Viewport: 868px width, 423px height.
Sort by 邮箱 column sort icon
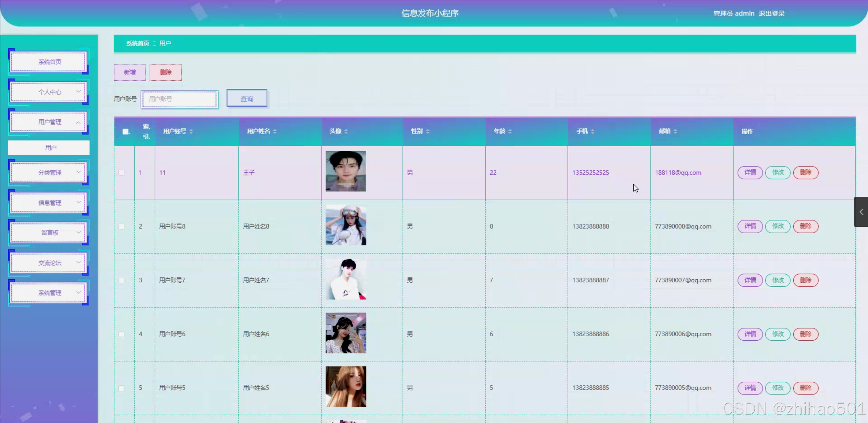click(675, 131)
